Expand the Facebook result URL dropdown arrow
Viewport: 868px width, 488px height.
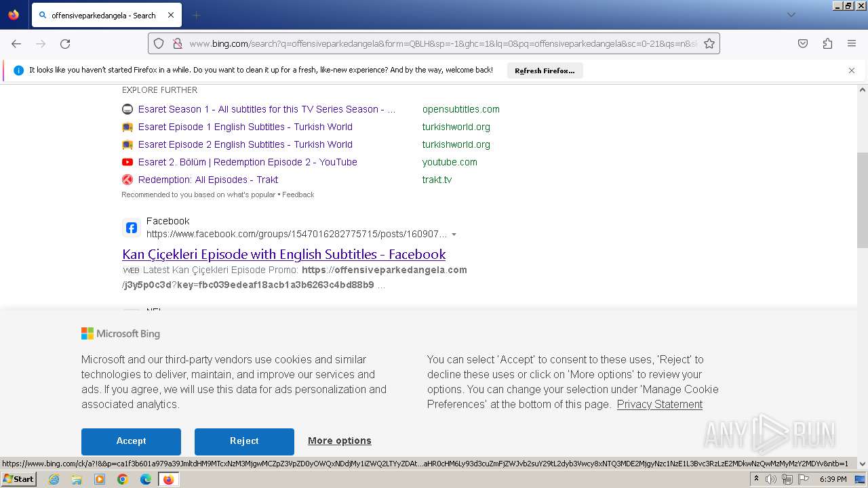[x=454, y=235]
